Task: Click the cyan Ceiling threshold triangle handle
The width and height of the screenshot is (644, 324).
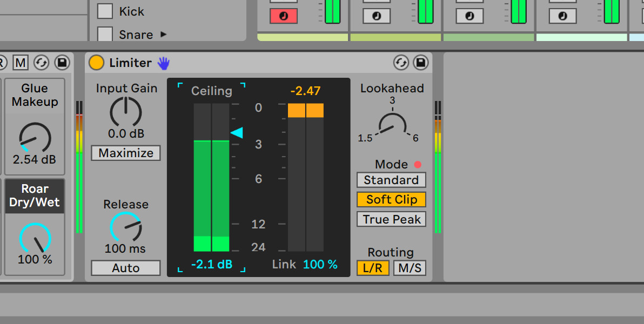Action: pos(237,132)
